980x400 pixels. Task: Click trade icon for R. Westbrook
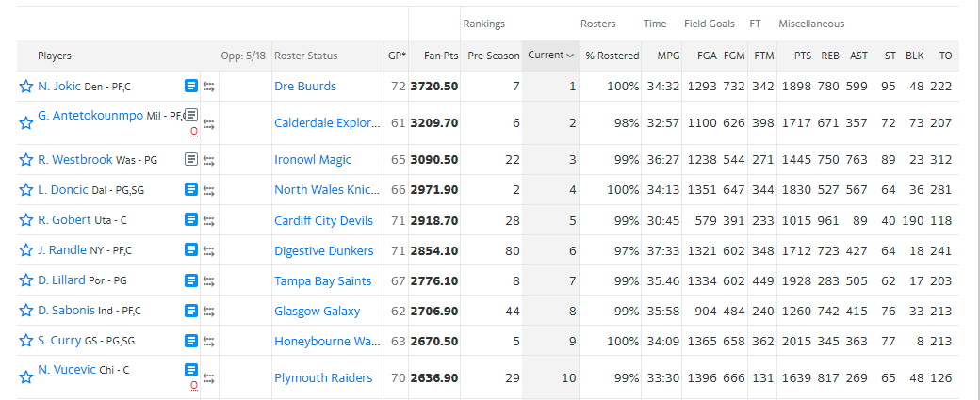coord(209,160)
